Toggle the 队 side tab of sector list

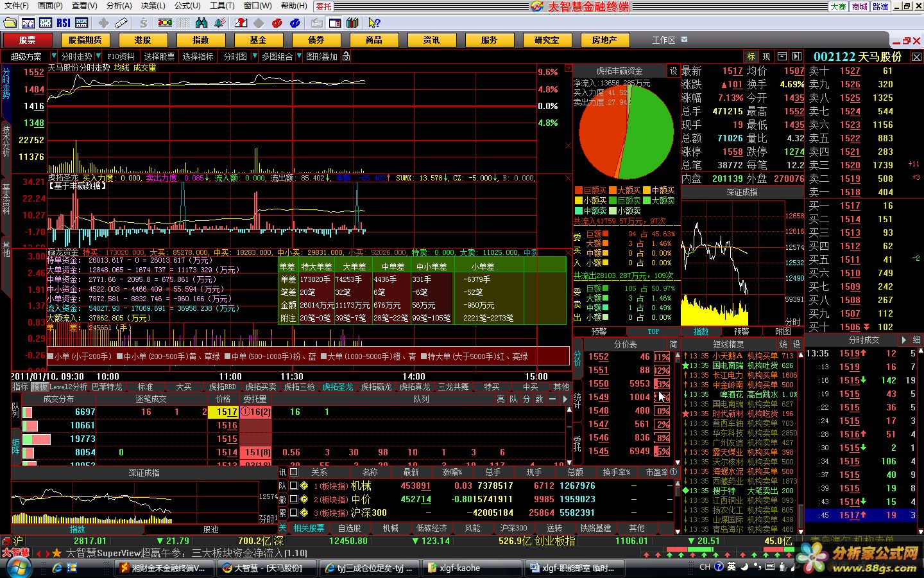pyautogui.click(x=282, y=486)
